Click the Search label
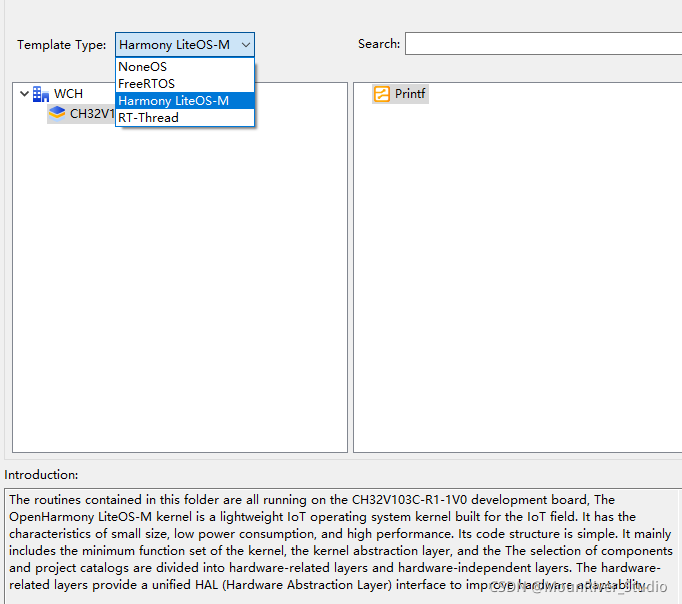Image resolution: width=682 pixels, height=604 pixels. pyautogui.click(x=379, y=44)
